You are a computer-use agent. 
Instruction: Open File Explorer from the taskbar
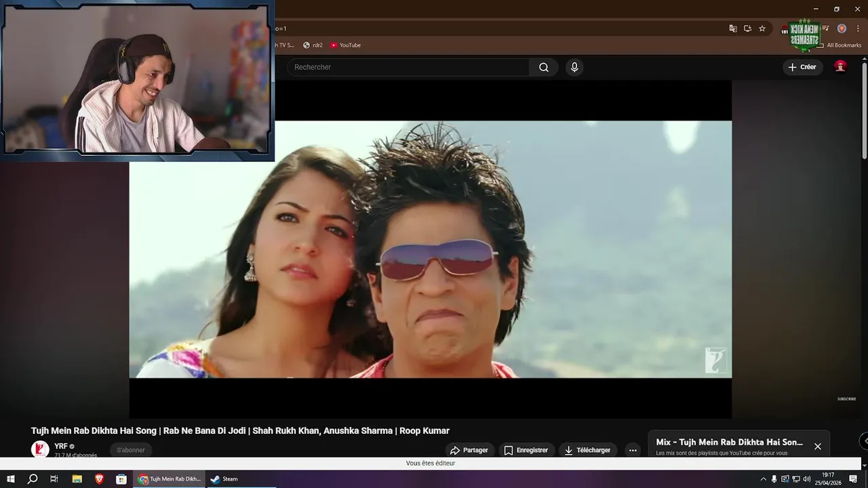(x=77, y=479)
